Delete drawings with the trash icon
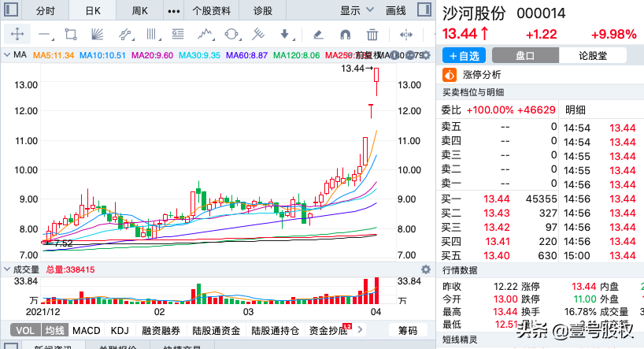Screen dimensions: 644x349 click(x=372, y=35)
